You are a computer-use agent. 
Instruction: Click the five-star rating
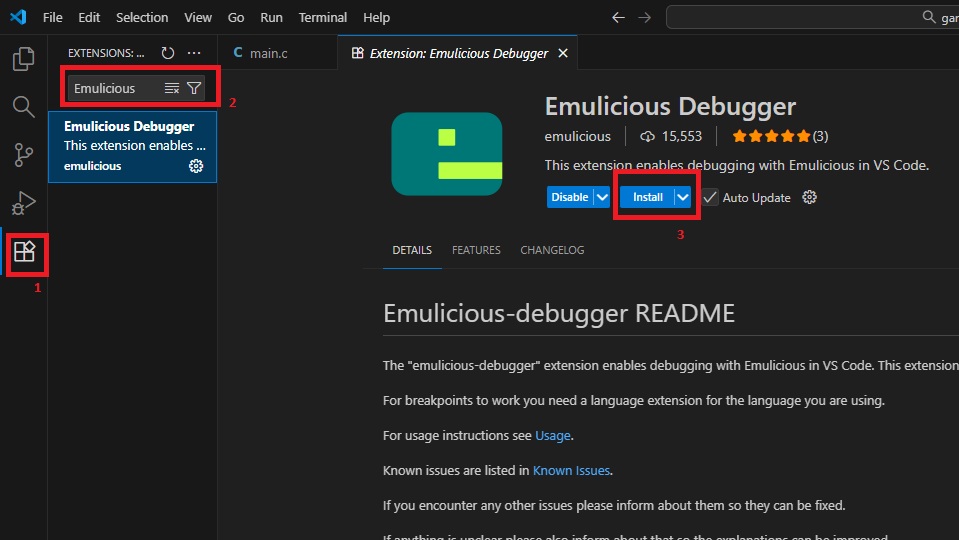click(771, 136)
